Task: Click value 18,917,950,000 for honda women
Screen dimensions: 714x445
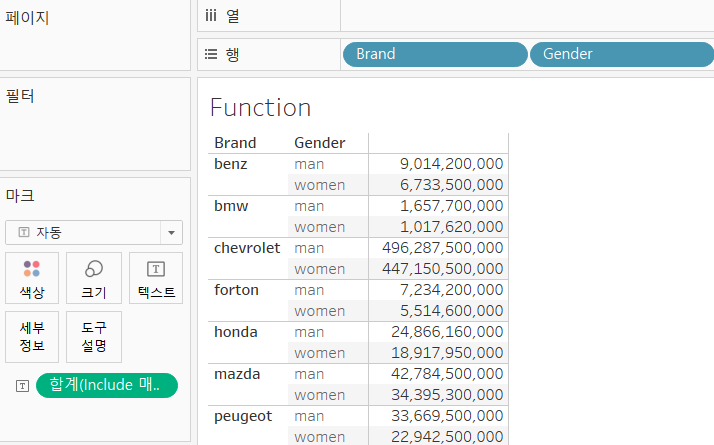Action: pos(447,353)
